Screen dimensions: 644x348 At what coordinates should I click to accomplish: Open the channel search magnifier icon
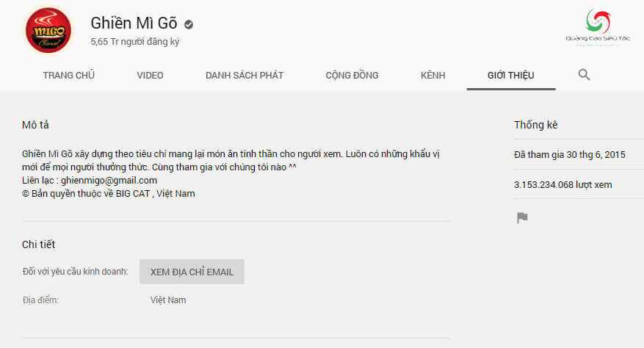click(584, 75)
